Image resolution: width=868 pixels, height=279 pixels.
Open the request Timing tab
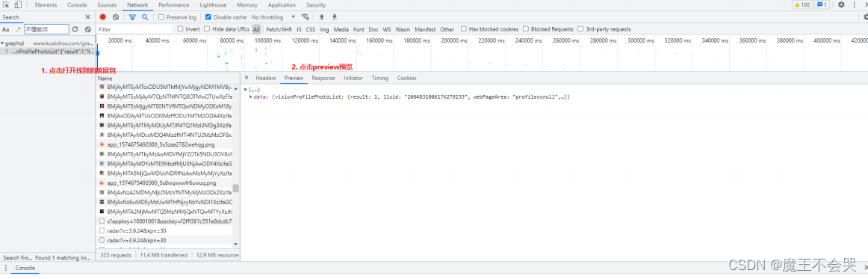(379, 79)
